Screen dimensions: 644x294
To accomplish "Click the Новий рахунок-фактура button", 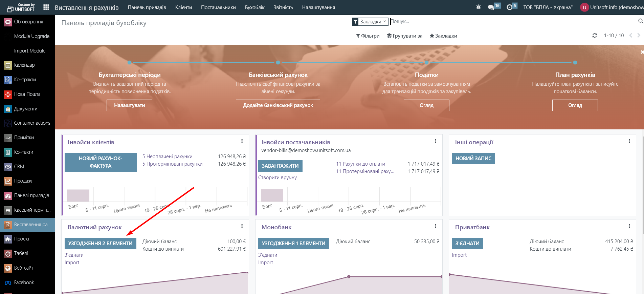I will click(x=101, y=162).
